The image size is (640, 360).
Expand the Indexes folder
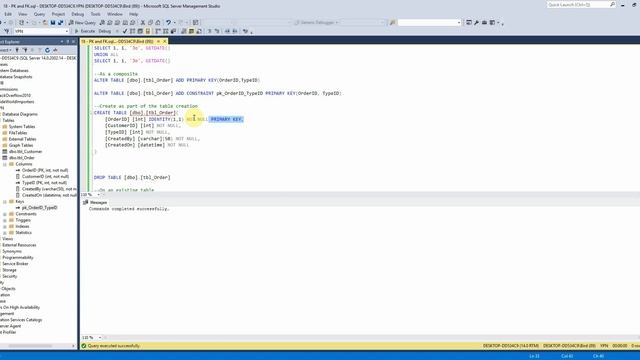pyautogui.click(x=5, y=226)
